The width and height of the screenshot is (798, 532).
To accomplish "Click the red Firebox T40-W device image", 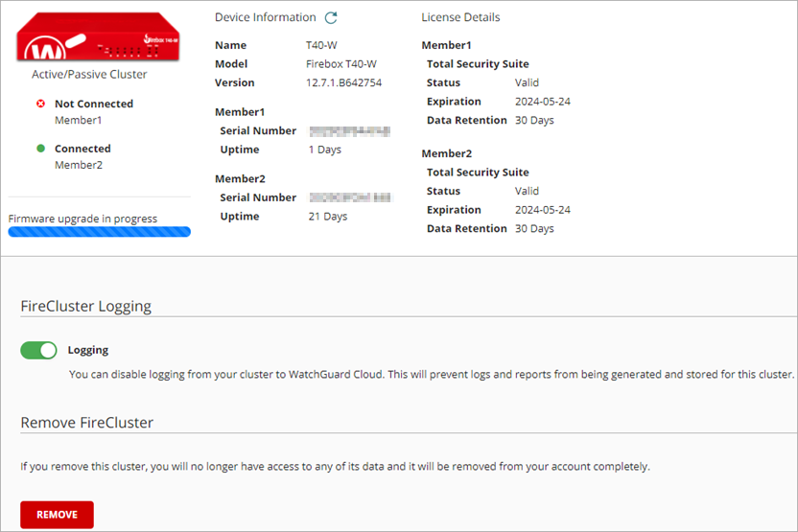I will click(x=98, y=37).
